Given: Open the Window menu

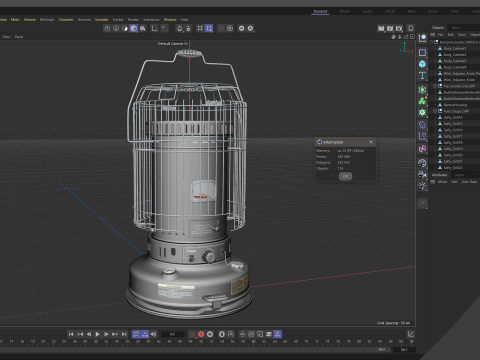Looking at the screenshot, I should click(x=170, y=20).
